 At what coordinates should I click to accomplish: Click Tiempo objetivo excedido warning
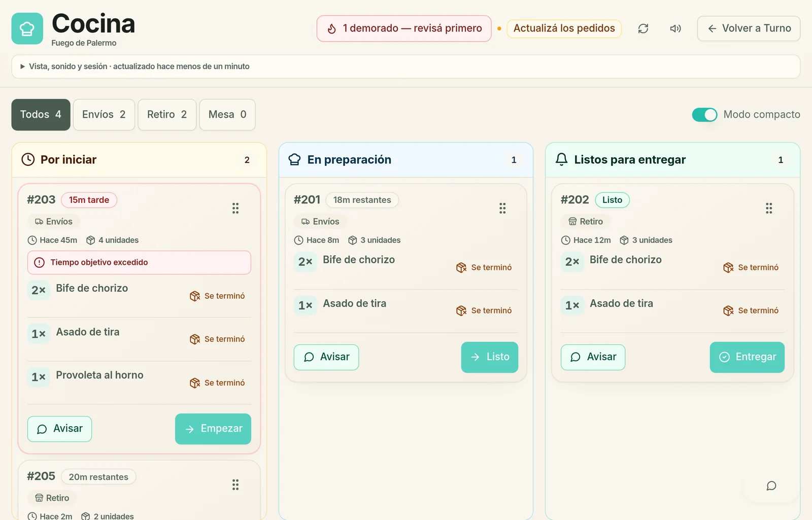tap(139, 262)
